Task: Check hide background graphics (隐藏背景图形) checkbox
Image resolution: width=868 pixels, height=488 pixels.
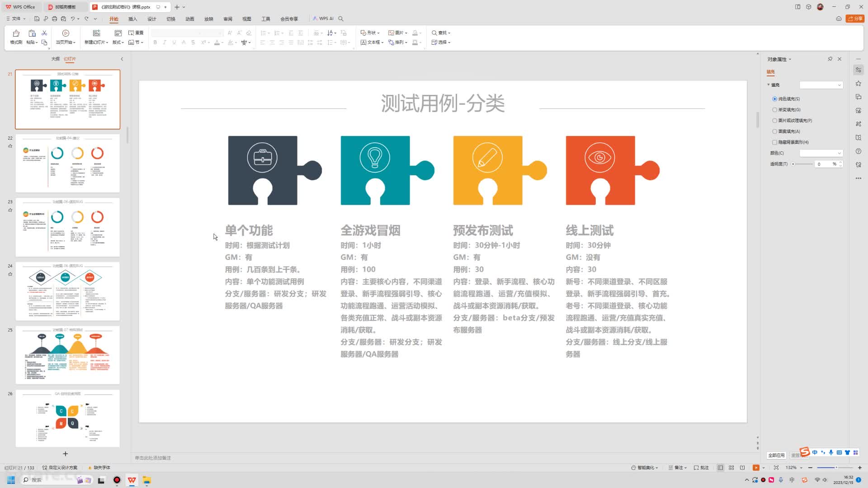Action: pyautogui.click(x=774, y=142)
